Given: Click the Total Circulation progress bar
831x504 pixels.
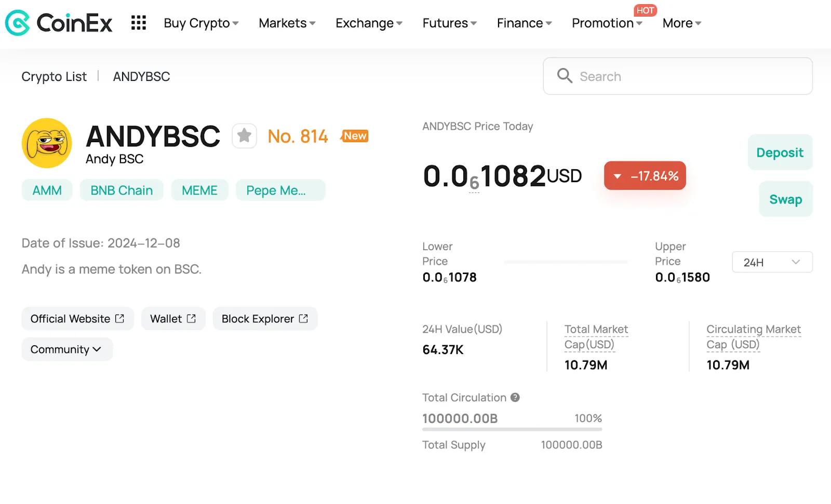Looking at the screenshot, I should (x=512, y=429).
